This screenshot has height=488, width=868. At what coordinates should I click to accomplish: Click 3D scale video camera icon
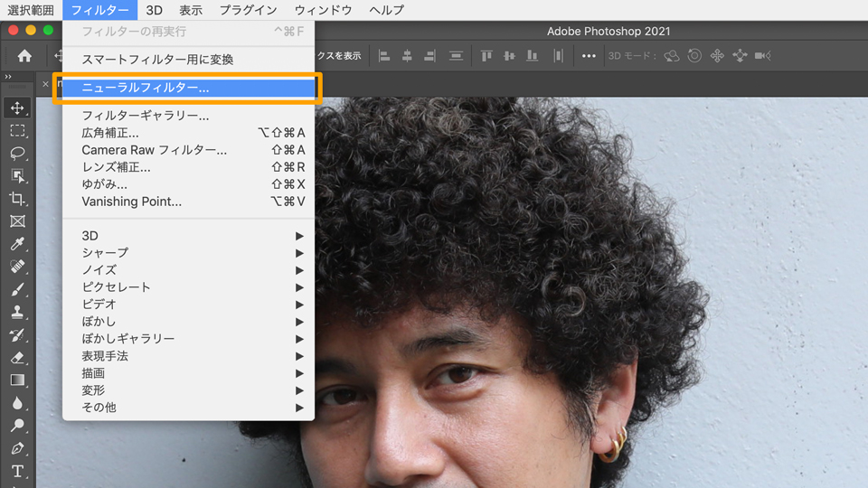point(763,55)
